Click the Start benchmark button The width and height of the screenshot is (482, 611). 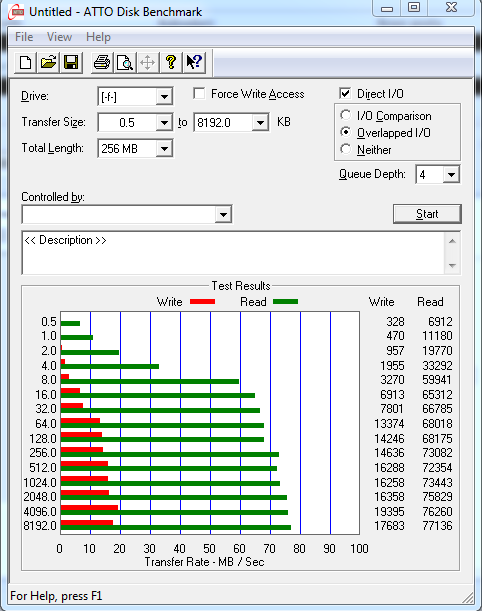(x=427, y=214)
